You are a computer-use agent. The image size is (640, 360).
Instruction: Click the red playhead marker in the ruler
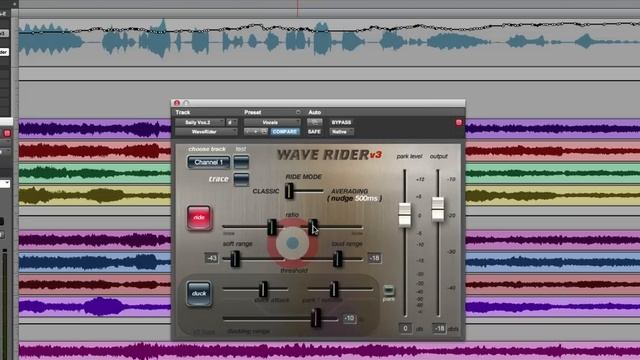tap(298, 8)
